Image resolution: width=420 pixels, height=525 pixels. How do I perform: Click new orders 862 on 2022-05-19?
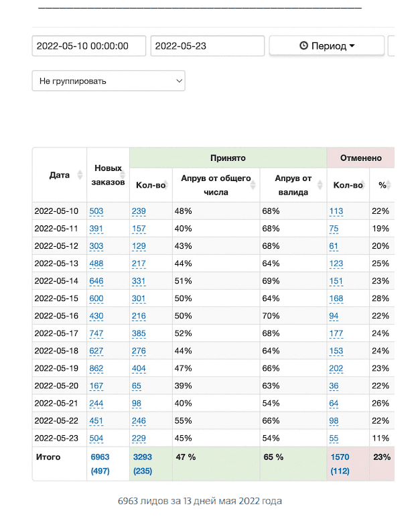(x=96, y=368)
